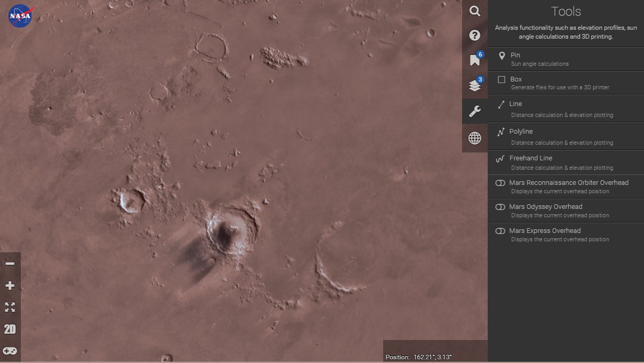
Task: Open the bookmarks icon with badge 6
Action: (475, 60)
